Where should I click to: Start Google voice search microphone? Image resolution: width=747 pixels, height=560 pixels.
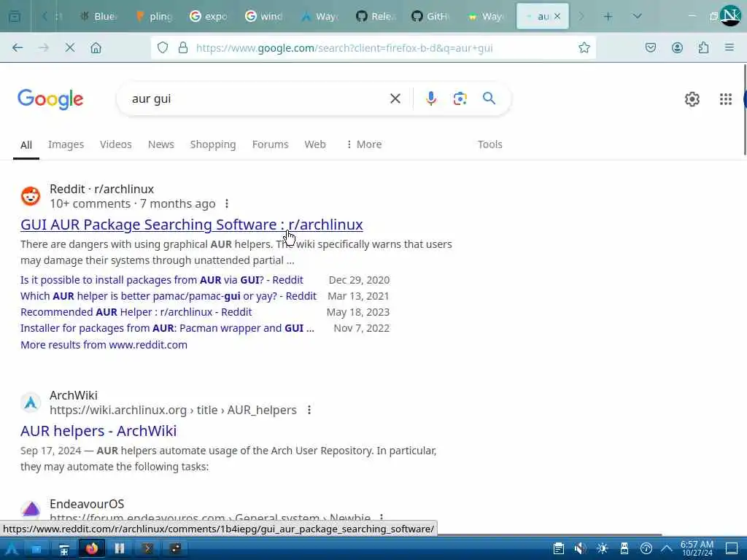tap(430, 98)
